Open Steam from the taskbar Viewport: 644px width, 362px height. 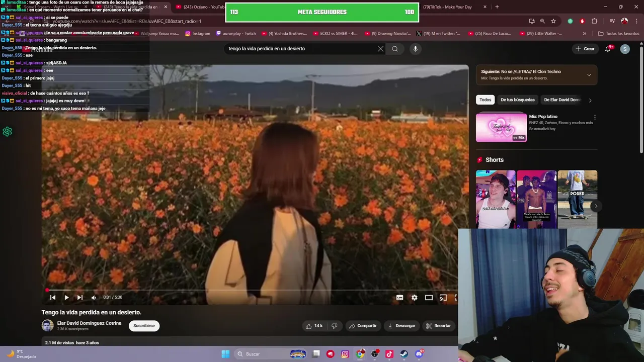coord(404,354)
